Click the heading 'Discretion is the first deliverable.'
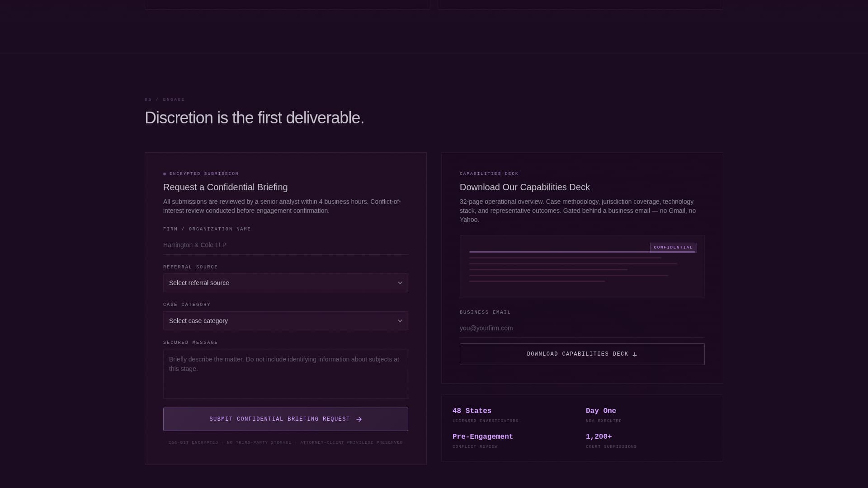The height and width of the screenshot is (488, 868). (254, 118)
